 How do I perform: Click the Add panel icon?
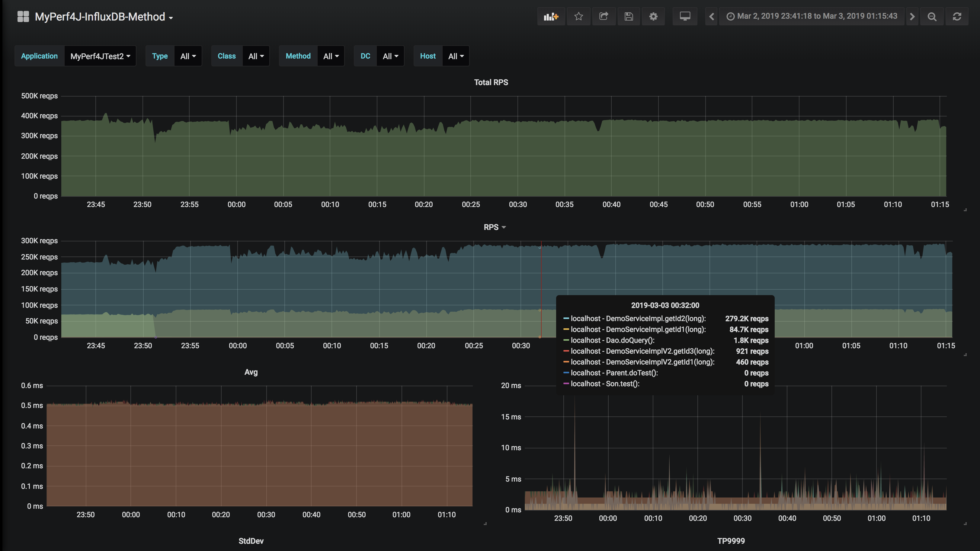click(551, 16)
